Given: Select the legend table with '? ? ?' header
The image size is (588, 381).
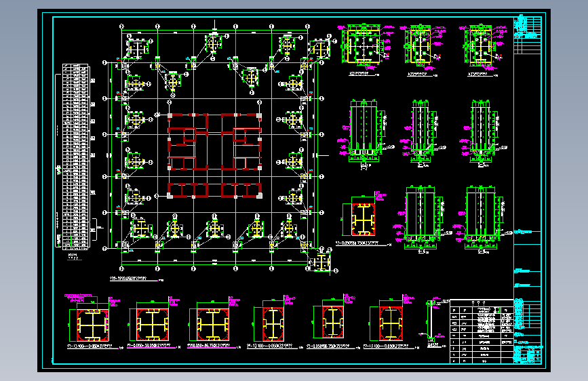Looking at the screenshot, I should click(x=482, y=332).
